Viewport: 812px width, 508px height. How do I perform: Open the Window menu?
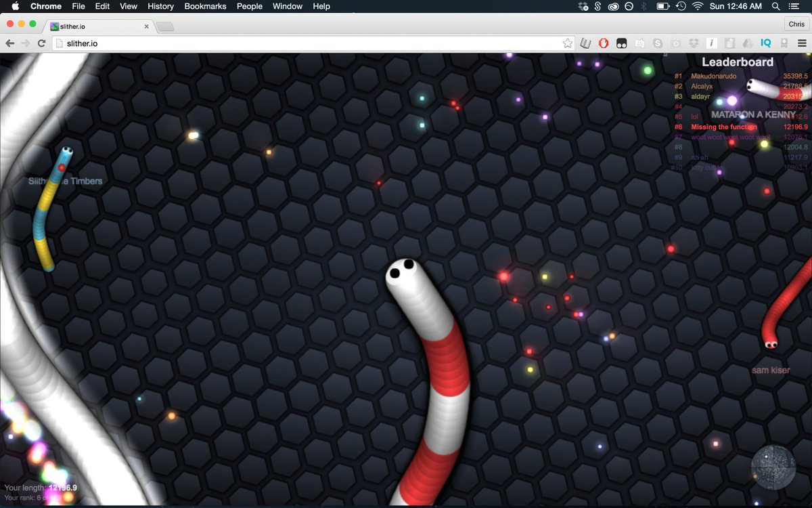287,6
